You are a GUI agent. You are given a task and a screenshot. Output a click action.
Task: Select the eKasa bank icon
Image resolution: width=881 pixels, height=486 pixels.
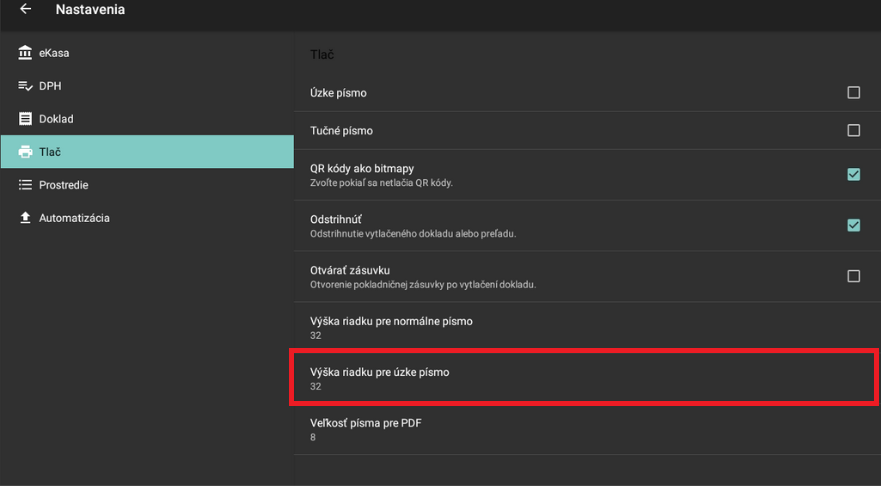26,53
